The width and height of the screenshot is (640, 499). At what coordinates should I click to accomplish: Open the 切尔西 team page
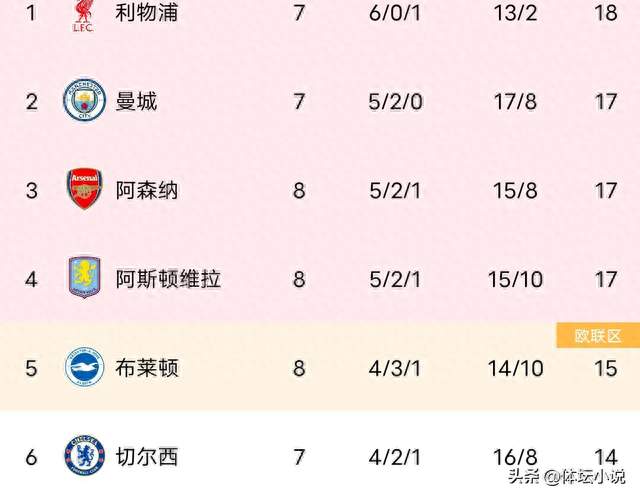[147, 457]
